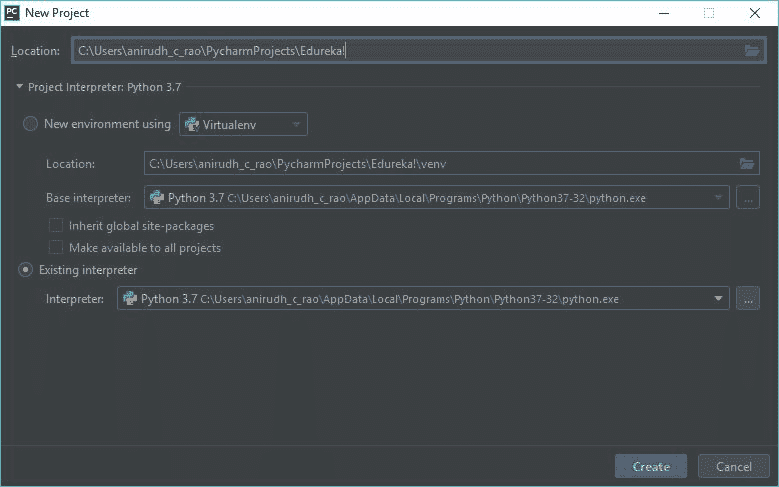Click Python icon in Base interpreter field
Viewport: 779px width, 487px height.
[157, 197]
